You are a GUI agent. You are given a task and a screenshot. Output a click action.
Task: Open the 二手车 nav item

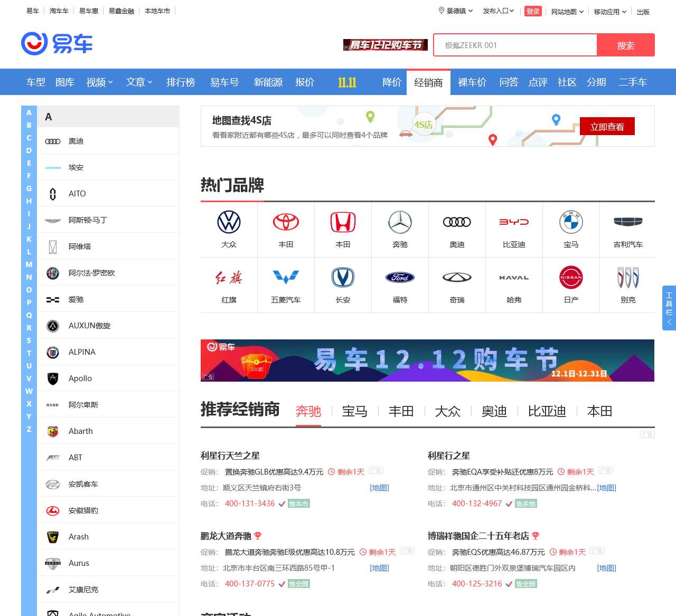click(633, 82)
